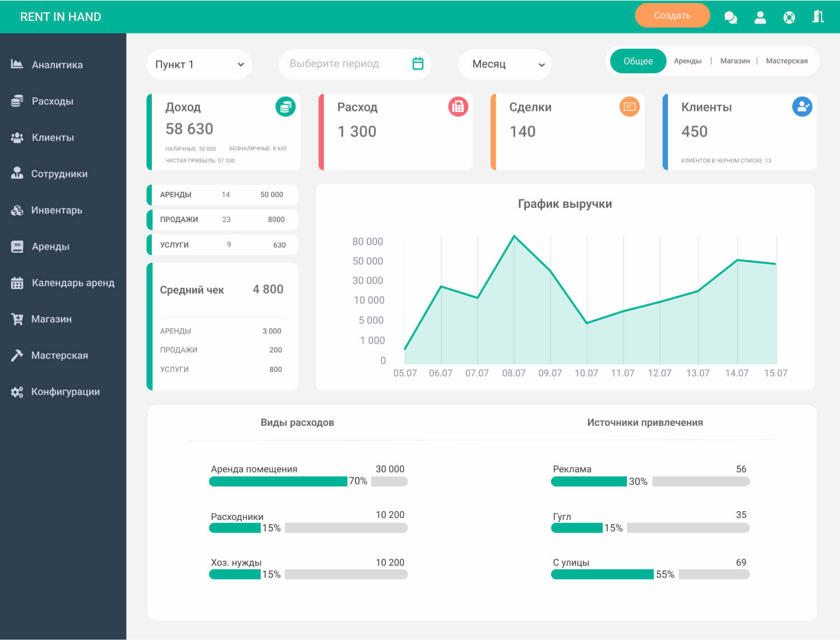Click the Создать button
The image size is (840, 640).
[672, 16]
